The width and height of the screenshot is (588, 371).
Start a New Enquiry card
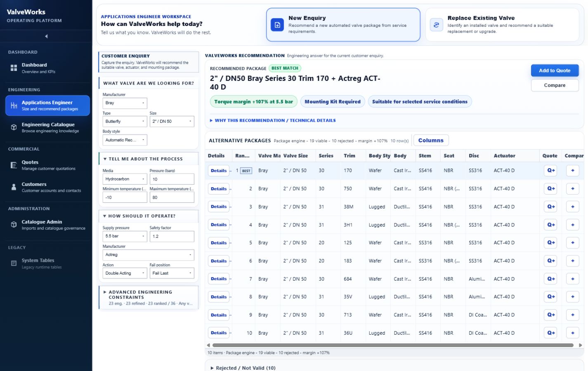[x=343, y=25]
